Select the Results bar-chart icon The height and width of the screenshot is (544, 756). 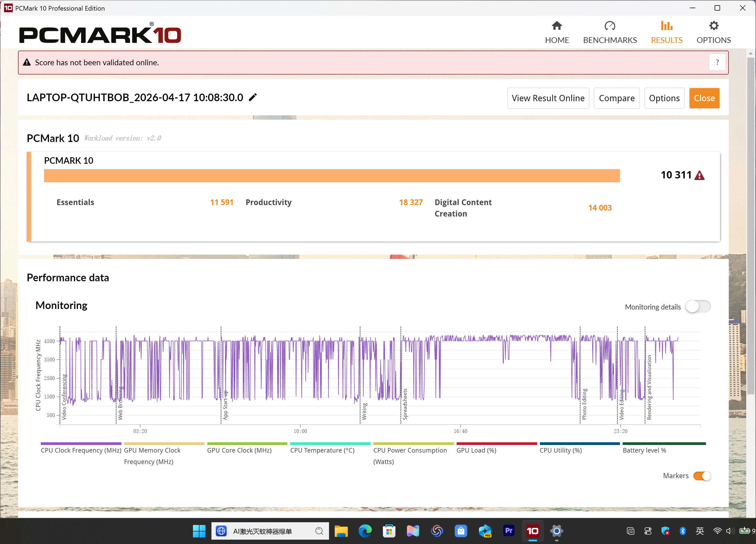pyautogui.click(x=666, y=26)
